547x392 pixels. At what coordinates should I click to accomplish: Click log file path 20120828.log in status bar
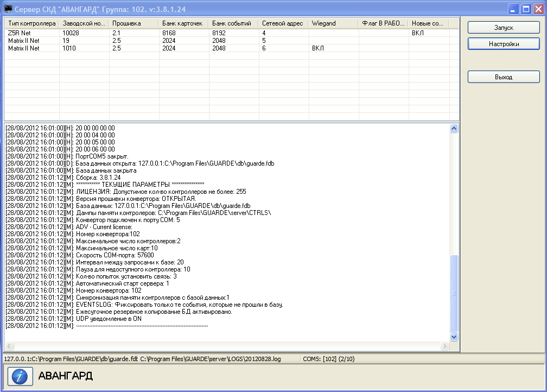pos(211,359)
